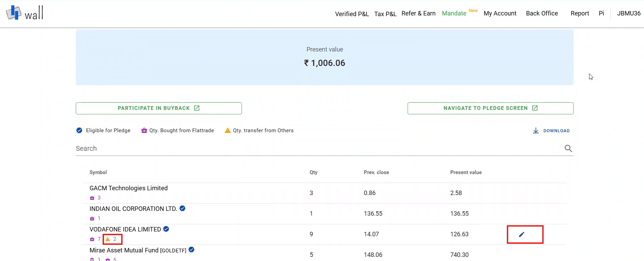This screenshot has height=261, width=644.
Task: Click the Eligible for Pledge legend label
Action: pos(108,130)
